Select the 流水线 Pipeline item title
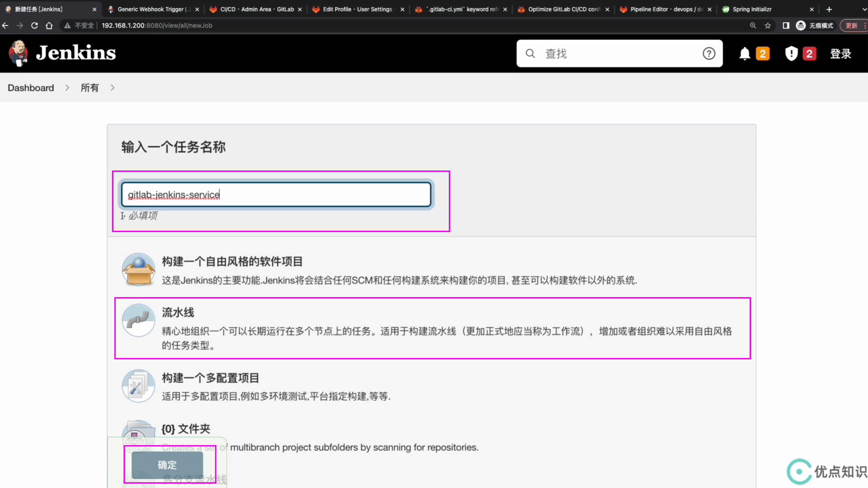Viewport: 868px width, 488px height. click(x=178, y=312)
